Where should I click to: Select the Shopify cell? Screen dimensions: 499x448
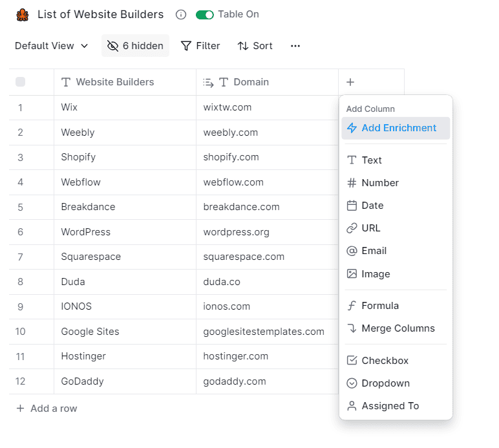click(x=125, y=157)
